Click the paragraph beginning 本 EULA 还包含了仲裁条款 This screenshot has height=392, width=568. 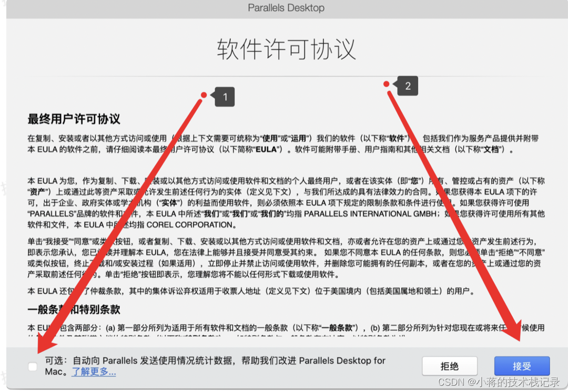coord(251,291)
